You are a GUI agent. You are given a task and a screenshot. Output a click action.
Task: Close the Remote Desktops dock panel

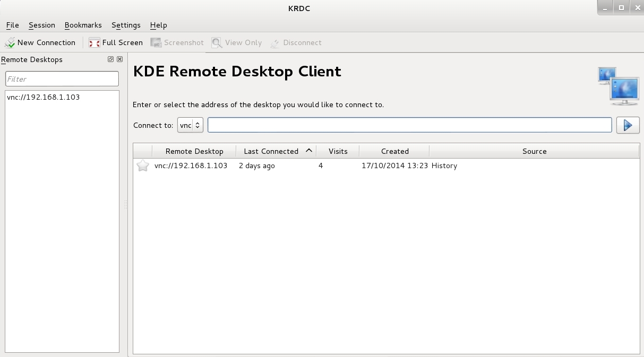click(119, 59)
